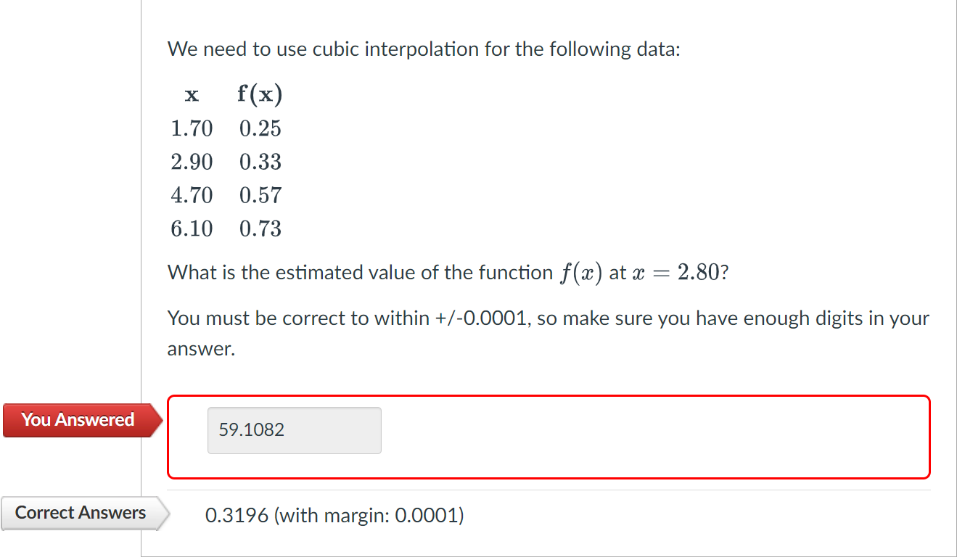Select the table cell 1.70
This screenshot has height=560, width=957.
tap(192, 128)
